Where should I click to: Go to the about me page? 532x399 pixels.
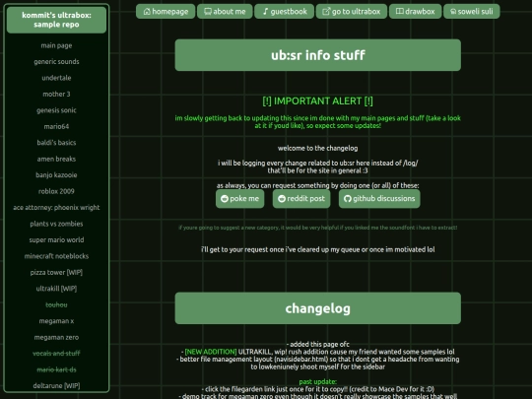(x=225, y=12)
